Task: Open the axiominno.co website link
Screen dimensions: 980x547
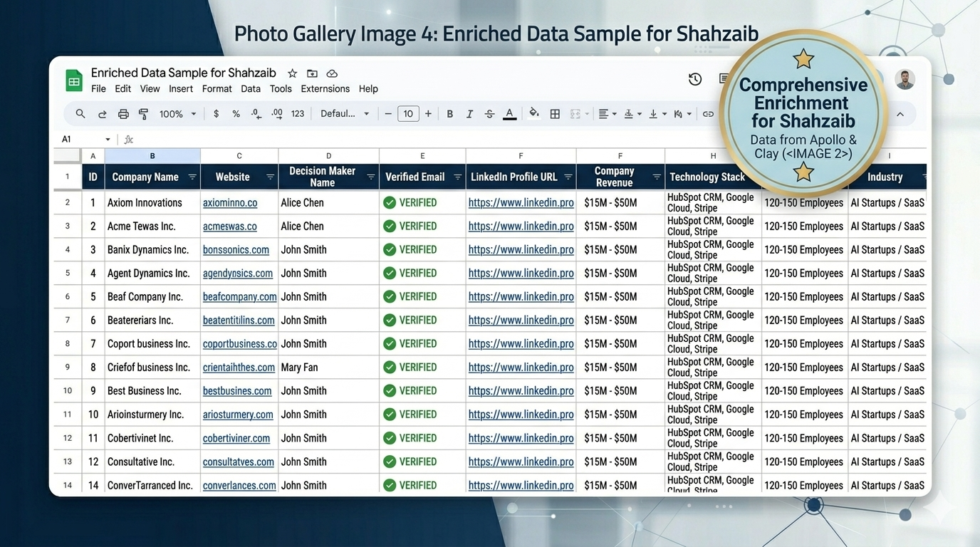Action: pyautogui.click(x=229, y=203)
